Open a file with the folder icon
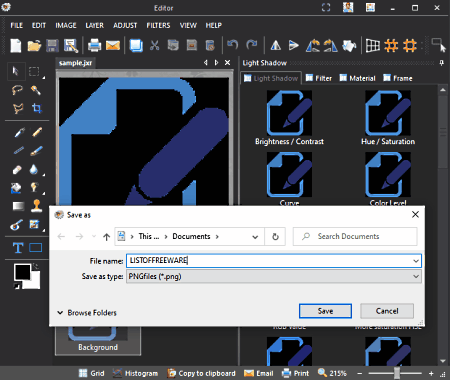Image resolution: width=450 pixels, height=380 pixels. coord(34,45)
